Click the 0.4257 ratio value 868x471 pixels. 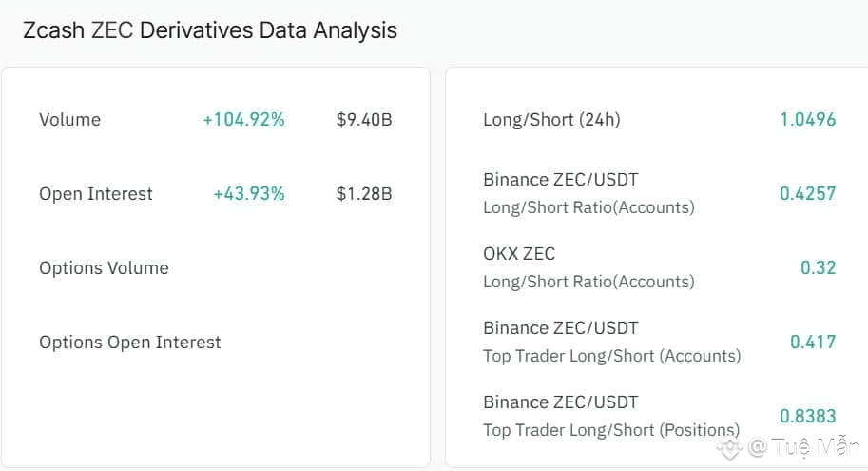807,194
